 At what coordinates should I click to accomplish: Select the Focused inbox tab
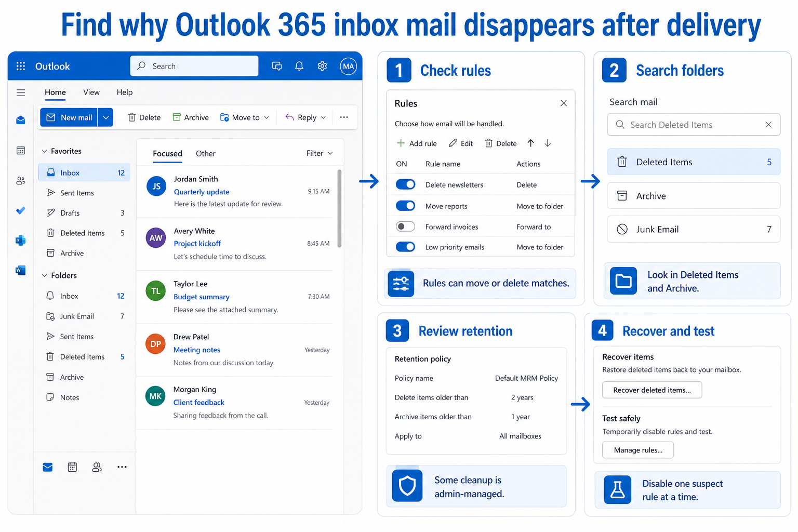click(167, 154)
